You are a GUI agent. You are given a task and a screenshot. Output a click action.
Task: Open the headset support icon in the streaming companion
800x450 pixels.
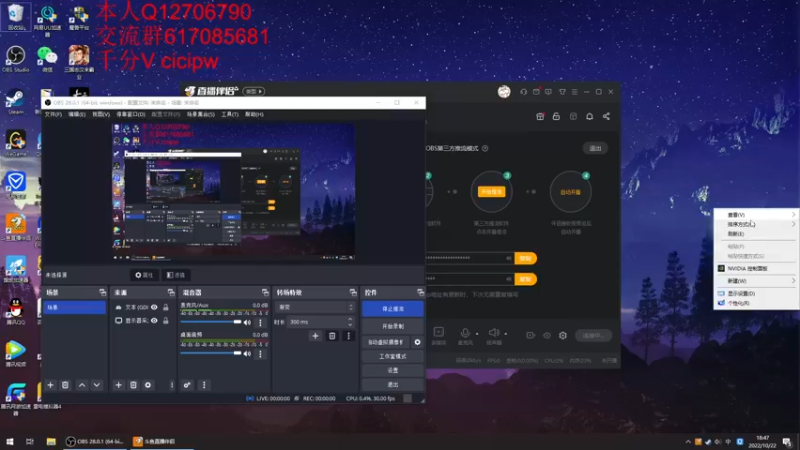pyautogui.click(x=523, y=92)
